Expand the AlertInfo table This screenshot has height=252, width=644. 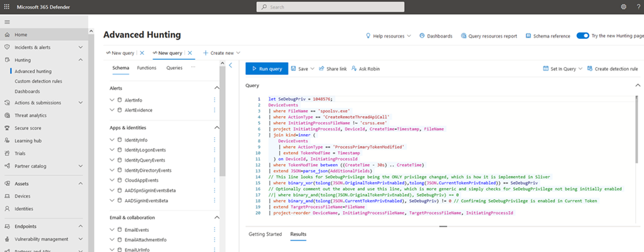[112, 100]
